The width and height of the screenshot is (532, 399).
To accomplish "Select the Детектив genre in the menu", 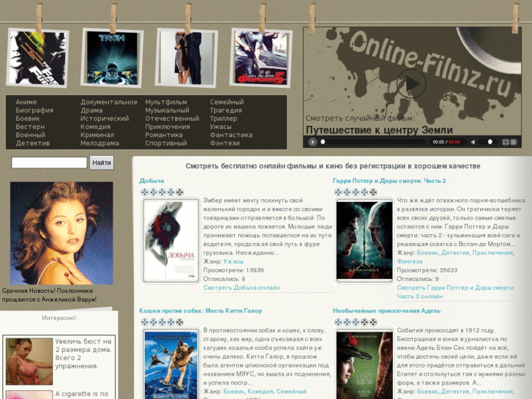I will point(33,143).
